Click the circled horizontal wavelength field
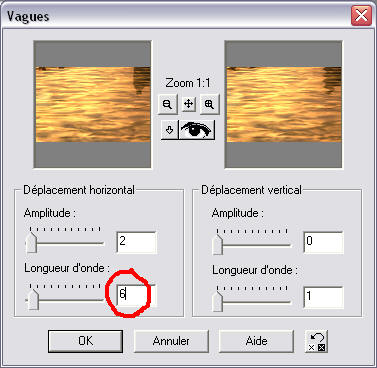Viewport: 377px width, 368px height. 136,296
